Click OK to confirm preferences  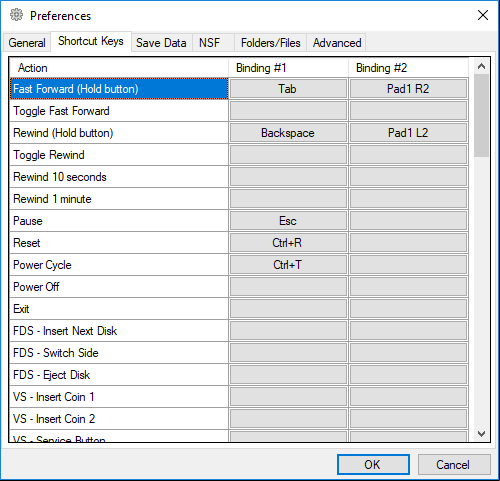click(x=373, y=464)
